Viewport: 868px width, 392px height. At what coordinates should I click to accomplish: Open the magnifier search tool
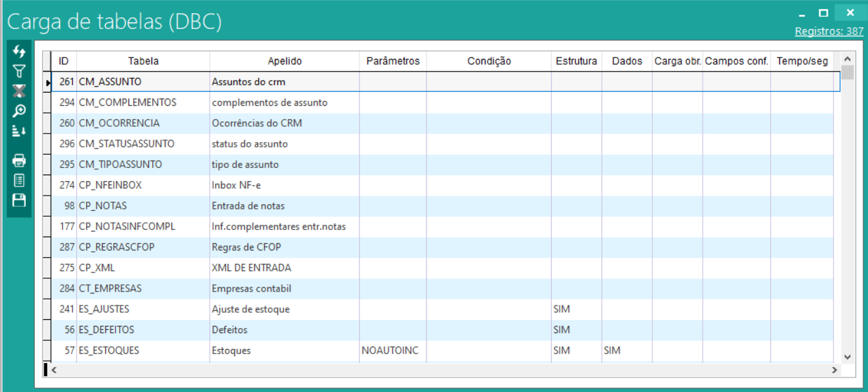point(19,111)
